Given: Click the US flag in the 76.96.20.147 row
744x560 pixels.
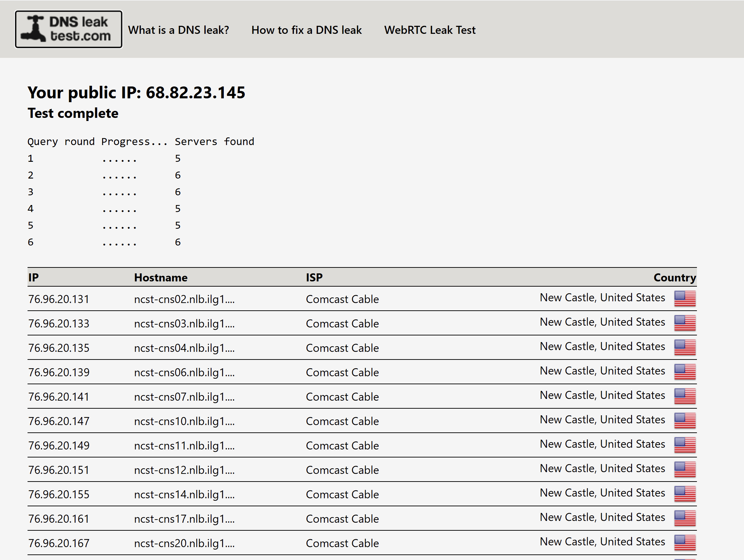Looking at the screenshot, I should click(x=685, y=421).
